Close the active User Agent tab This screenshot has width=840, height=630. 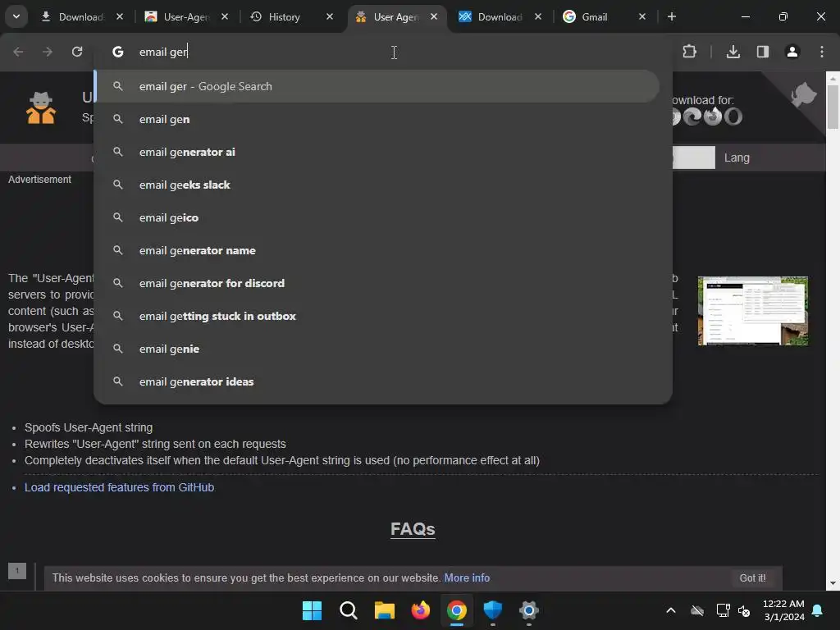[434, 16]
